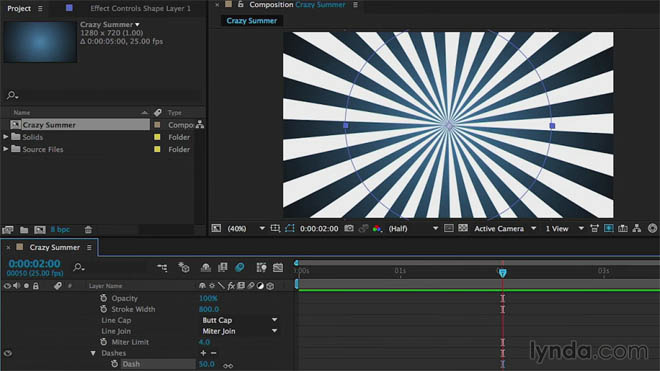Viewport: 660px width, 371px height.
Task: Open the 1 View layout dropdown
Action: tap(564, 228)
